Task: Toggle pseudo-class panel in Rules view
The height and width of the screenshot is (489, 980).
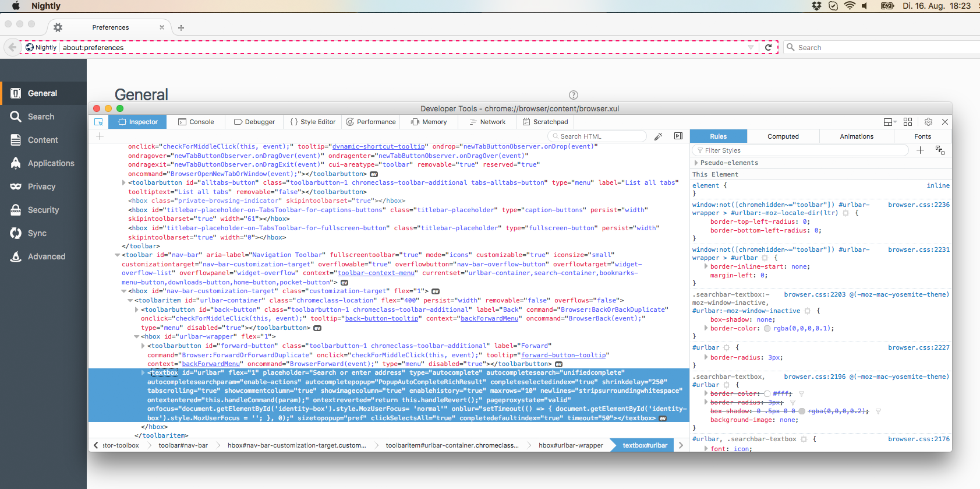Action: (940, 150)
